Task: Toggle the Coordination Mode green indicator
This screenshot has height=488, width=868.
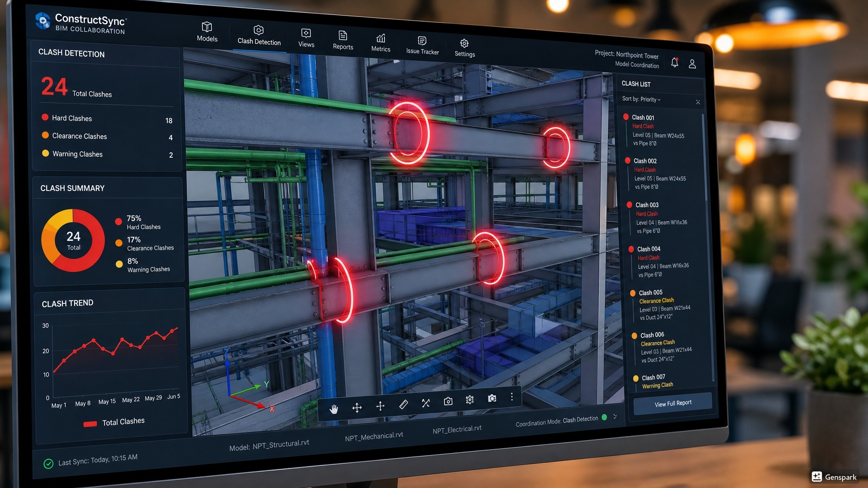Action: coord(604,417)
